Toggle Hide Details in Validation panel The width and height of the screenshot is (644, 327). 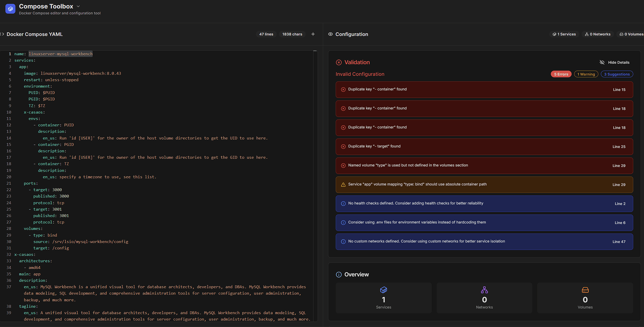pos(615,62)
